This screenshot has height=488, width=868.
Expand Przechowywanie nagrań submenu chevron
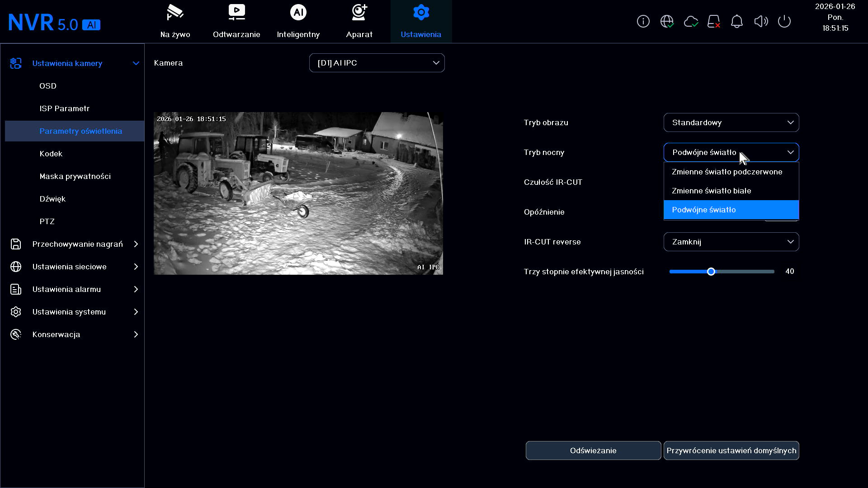[136, 244]
